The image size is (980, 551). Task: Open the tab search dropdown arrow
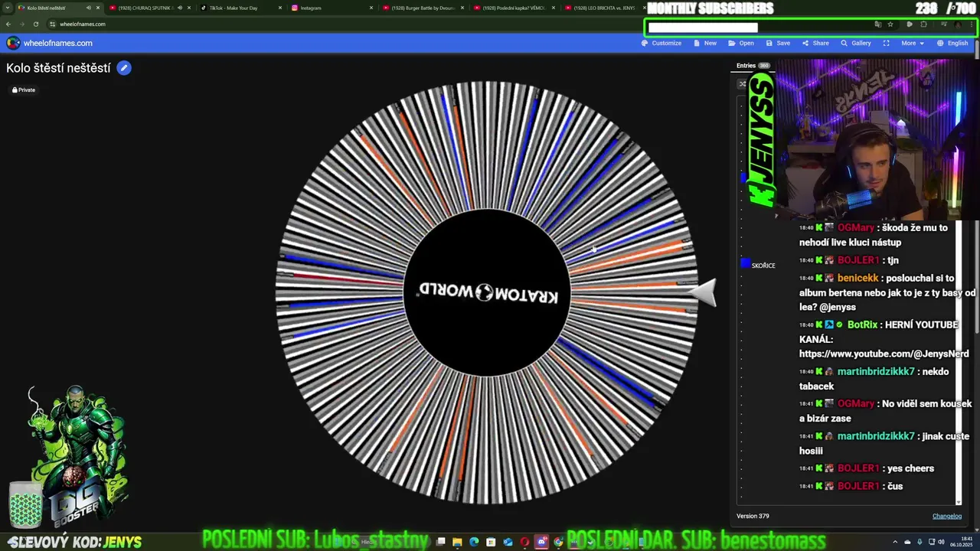pos(7,8)
